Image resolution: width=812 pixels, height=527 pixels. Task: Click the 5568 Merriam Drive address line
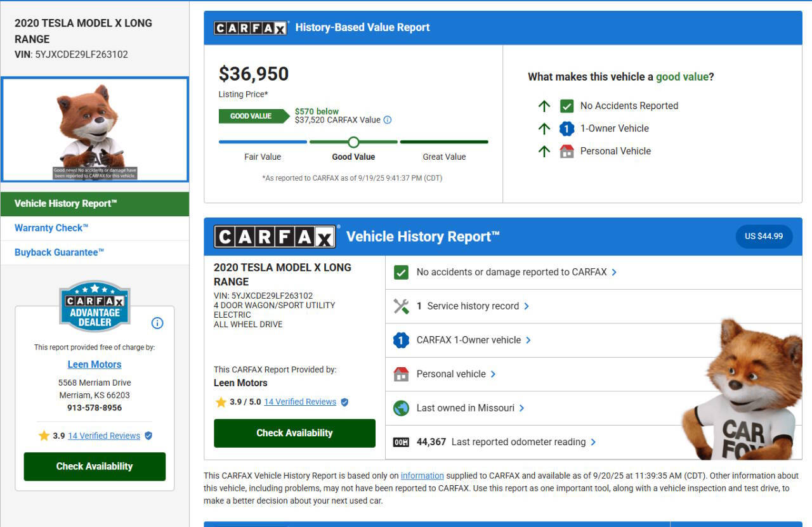click(x=95, y=383)
